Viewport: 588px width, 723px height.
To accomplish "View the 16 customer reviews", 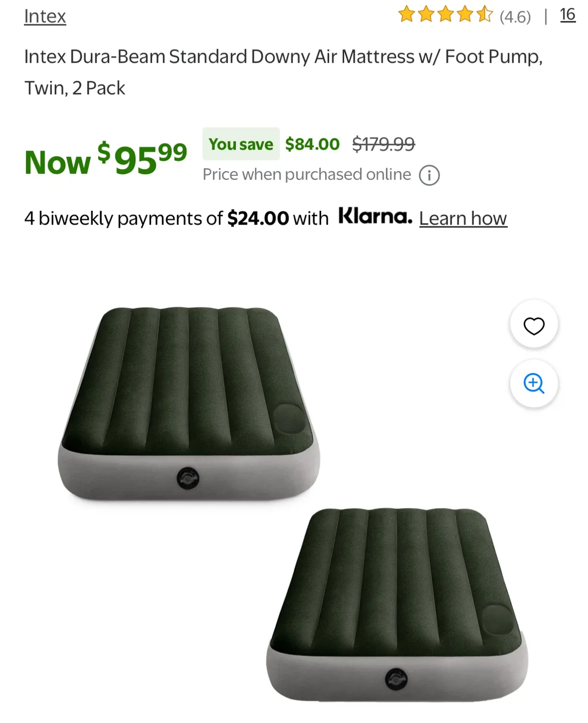I will click(567, 15).
